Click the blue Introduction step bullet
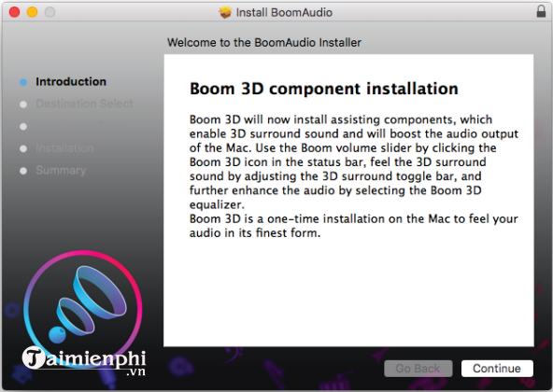553x392 pixels. pos(23,82)
